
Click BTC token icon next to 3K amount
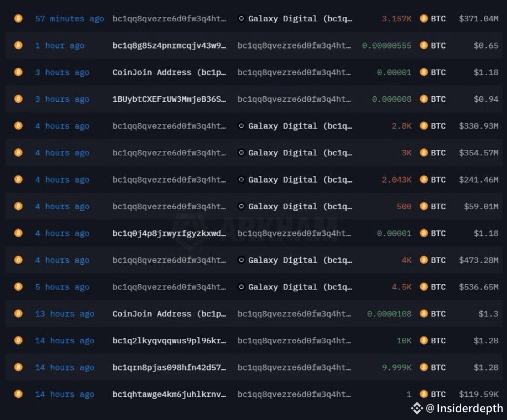coord(423,153)
